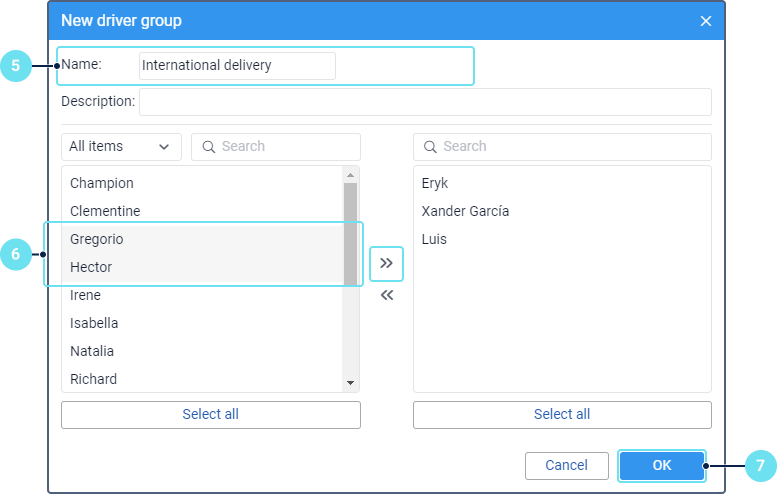This screenshot has height=494, width=777.
Task: Click the scroll down arrow of drivers list
Action: pos(350,383)
